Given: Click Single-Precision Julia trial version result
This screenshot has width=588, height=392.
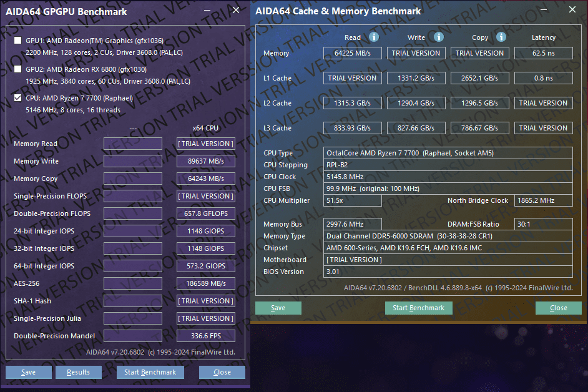Looking at the screenshot, I should 206,318.
